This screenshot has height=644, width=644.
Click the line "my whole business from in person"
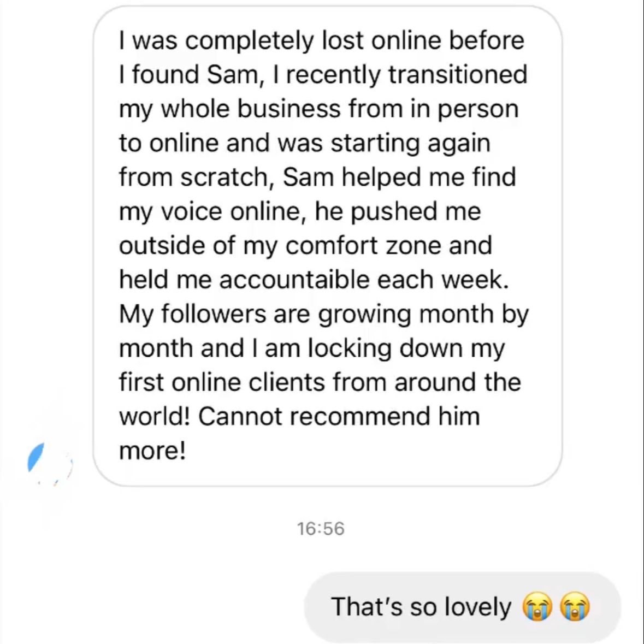pos(318,109)
